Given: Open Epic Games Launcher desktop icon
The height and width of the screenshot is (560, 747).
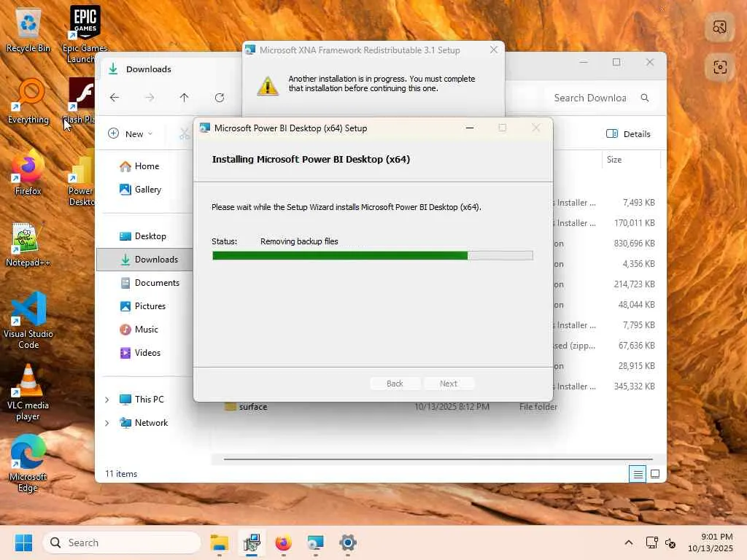Looking at the screenshot, I should (x=85, y=34).
